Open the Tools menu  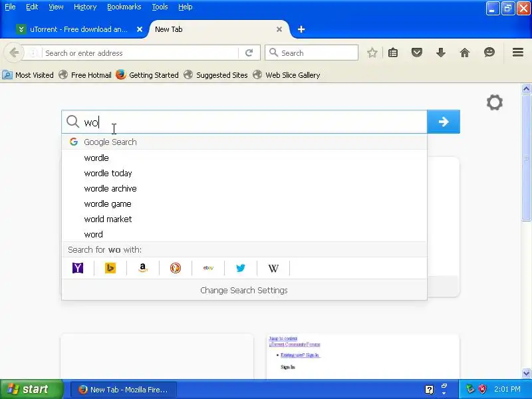160,7
